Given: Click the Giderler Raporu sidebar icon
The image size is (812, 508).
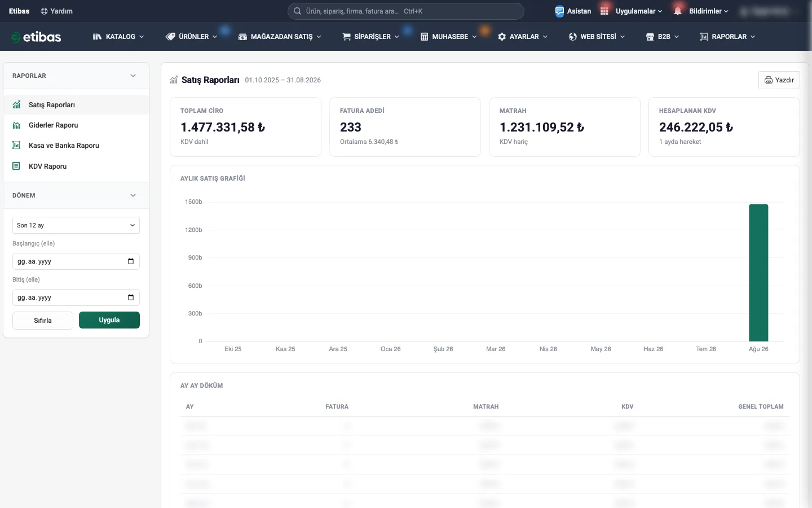Looking at the screenshot, I should point(16,125).
